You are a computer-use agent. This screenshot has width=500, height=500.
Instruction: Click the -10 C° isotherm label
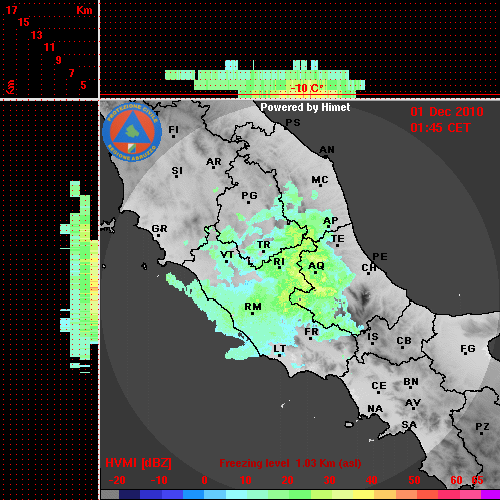[x=307, y=88]
